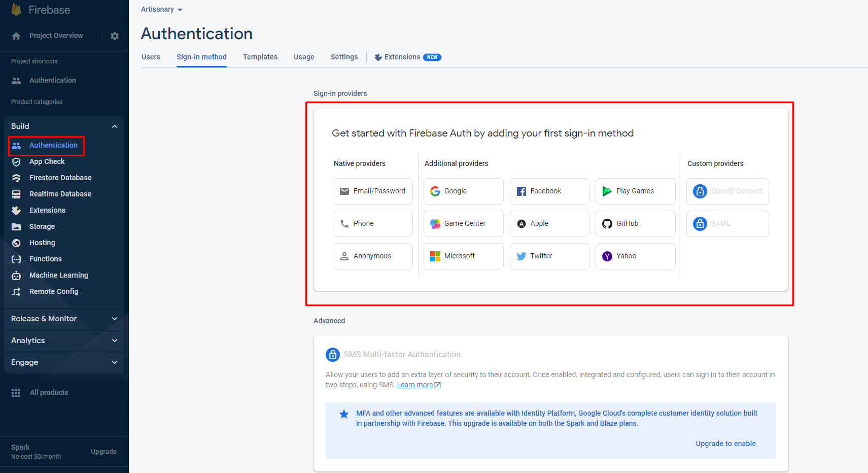Open the Extensions NEW tab
The width and height of the screenshot is (868, 473).
pyautogui.click(x=408, y=57)
